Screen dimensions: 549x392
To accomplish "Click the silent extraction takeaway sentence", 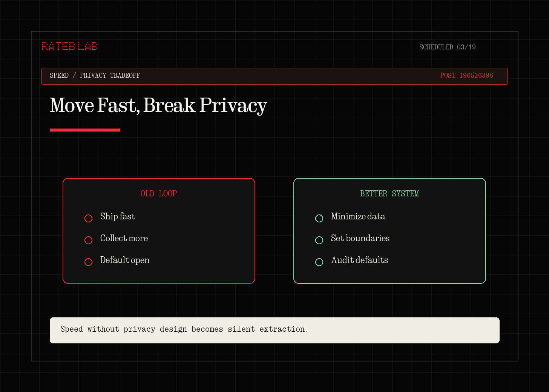I will click(184, 329).
